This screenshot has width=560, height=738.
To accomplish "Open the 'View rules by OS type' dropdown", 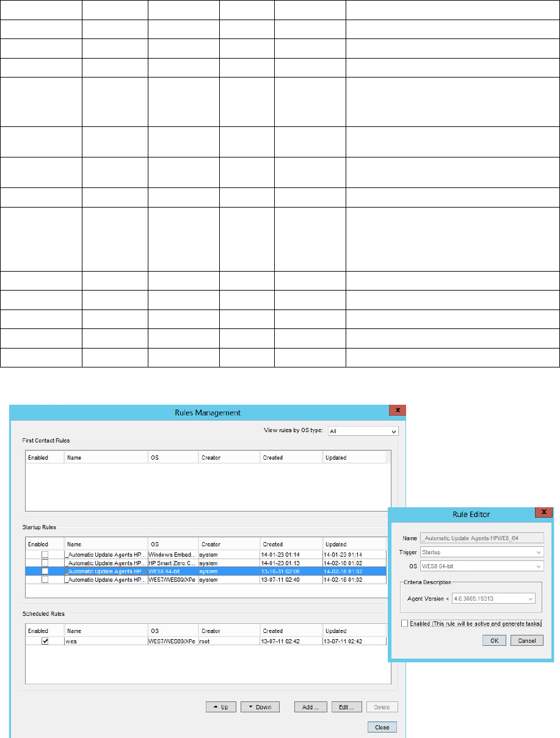I will (x=363, y=431).
